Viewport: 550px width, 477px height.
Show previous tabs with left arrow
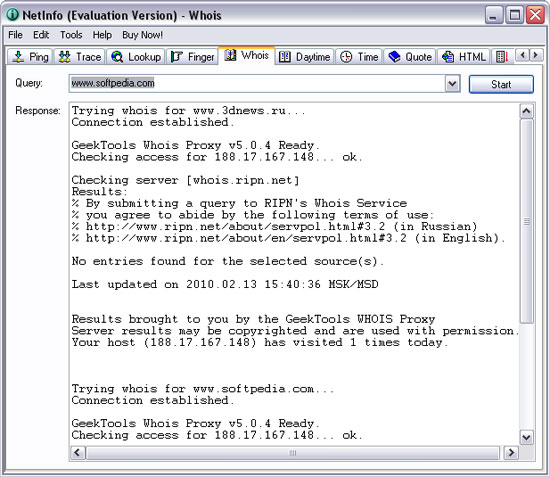(523, 55)
